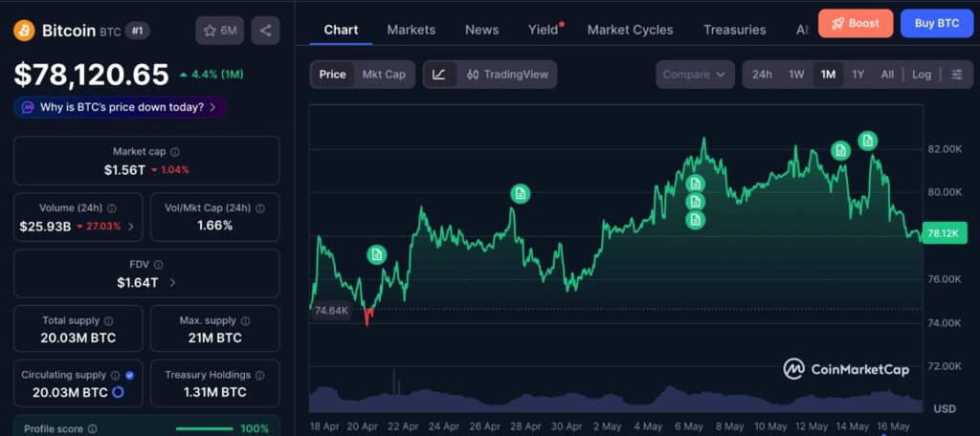Click the verified badge on Circulating supply
980x436 pixels.
point(129,376)
